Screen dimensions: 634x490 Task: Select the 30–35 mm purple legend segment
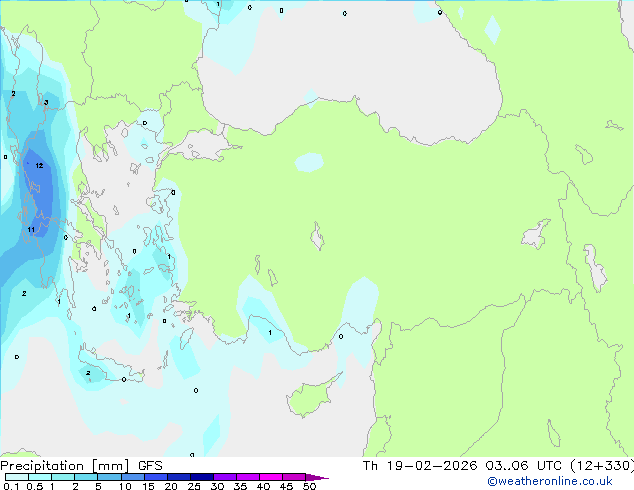point(225,477)
